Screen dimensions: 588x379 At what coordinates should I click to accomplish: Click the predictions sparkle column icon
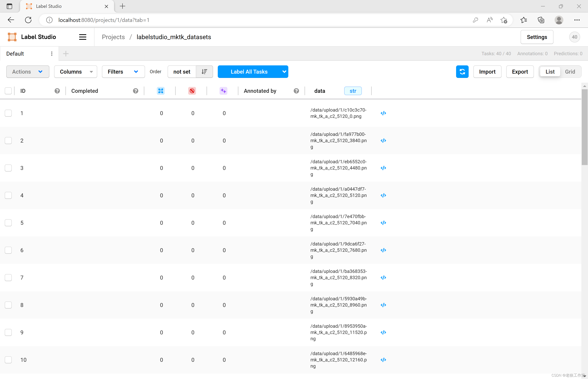[x=223, y=91]
